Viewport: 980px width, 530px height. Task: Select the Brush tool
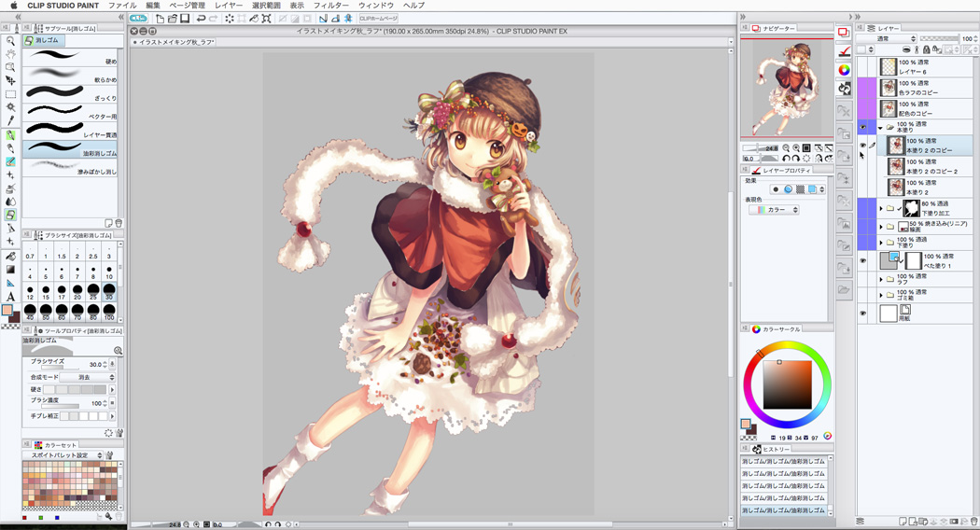(10, 161)
